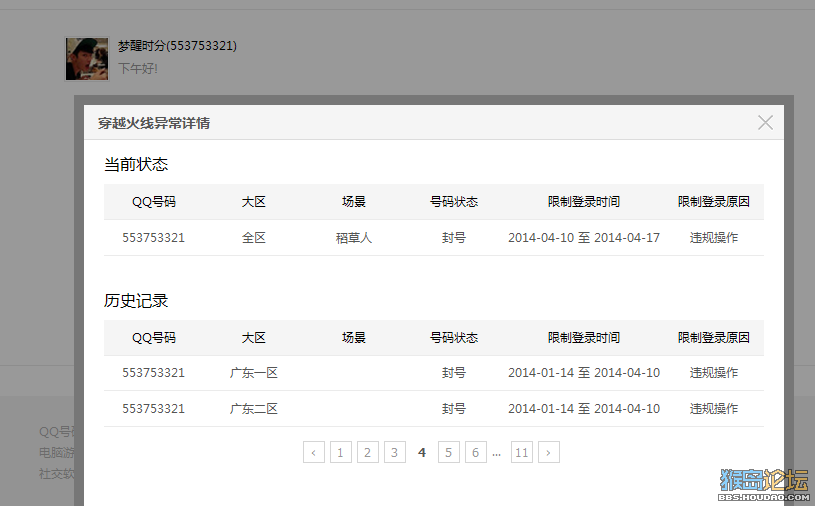Screen dimensions: 815x506
Task: Close the 穿越火线异常详情 dialog
Action: tap(765, 123)
